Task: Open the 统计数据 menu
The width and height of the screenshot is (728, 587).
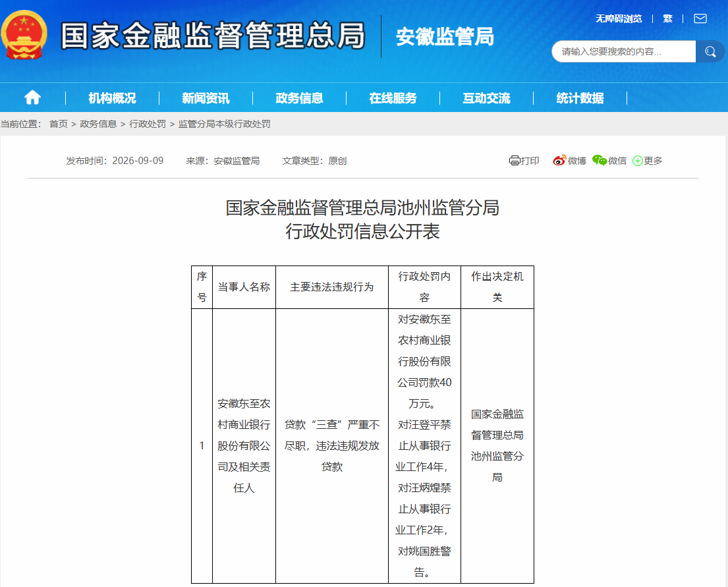Action: coord(580,98)
